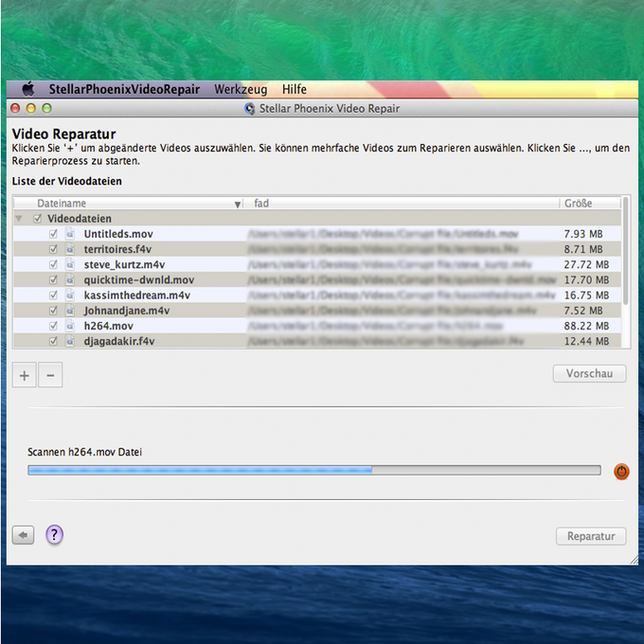644x644 pixels.
Task: Click the 88.22 MB size value
Action: click(586, 326)
